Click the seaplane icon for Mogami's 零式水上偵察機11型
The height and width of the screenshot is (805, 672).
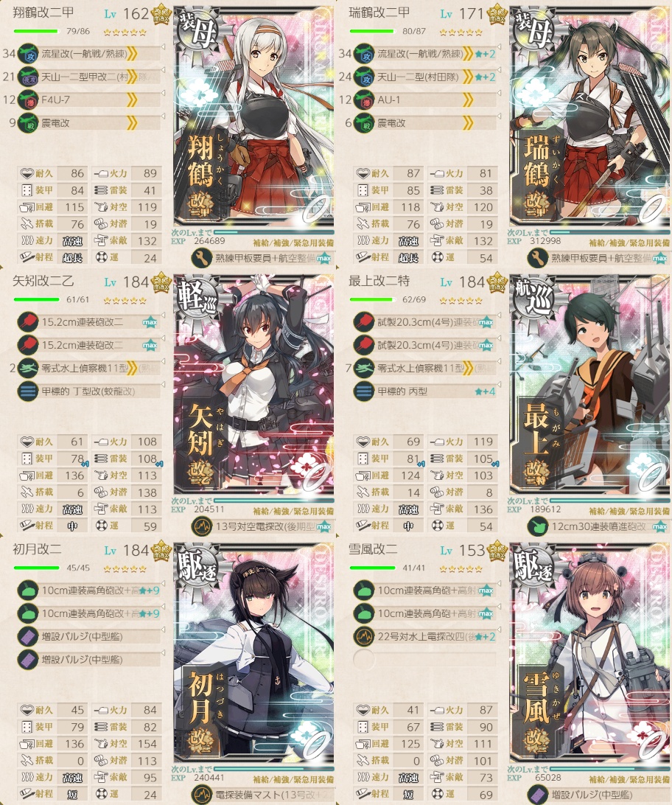coord(364,368)
